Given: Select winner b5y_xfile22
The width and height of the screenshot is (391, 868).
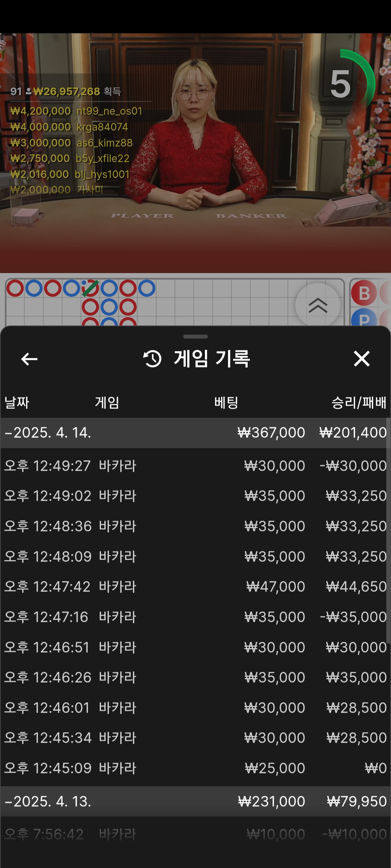Looking at the screenshot, I should [x=102, y=158].
